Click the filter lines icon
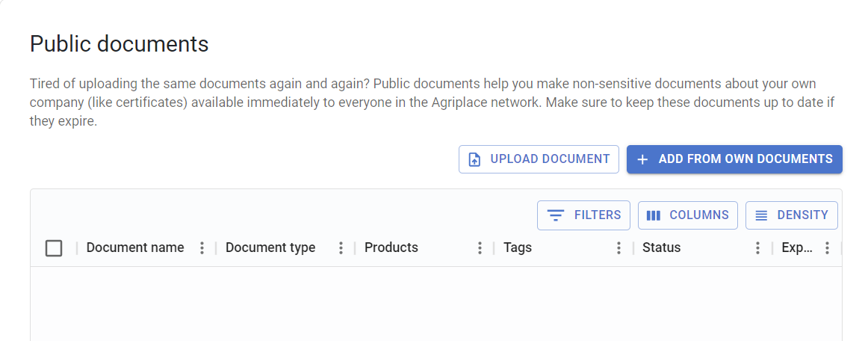868x341 pixels. 555,215
